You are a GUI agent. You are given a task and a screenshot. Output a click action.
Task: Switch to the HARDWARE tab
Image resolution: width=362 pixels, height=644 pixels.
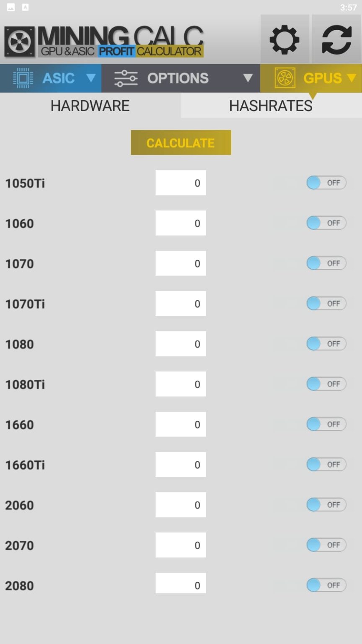(90, 106)
